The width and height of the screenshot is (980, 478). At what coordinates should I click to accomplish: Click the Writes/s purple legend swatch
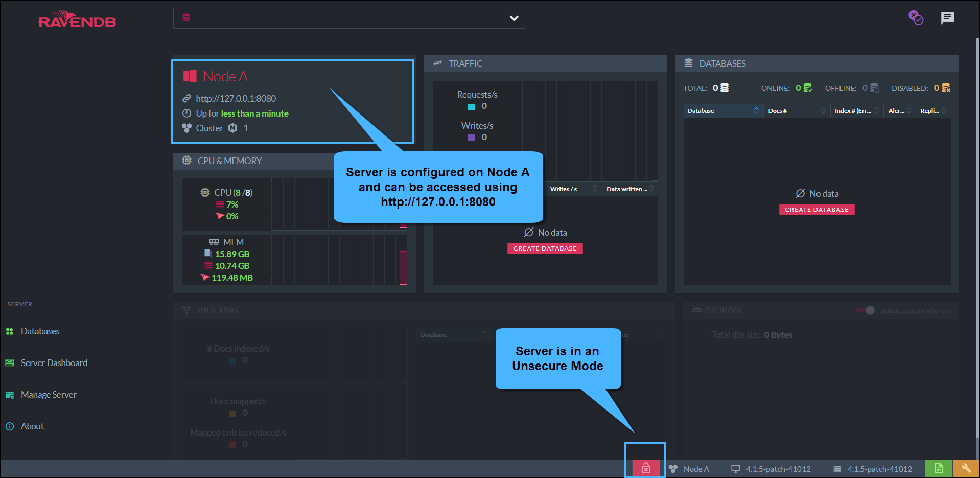coord(472,138)
